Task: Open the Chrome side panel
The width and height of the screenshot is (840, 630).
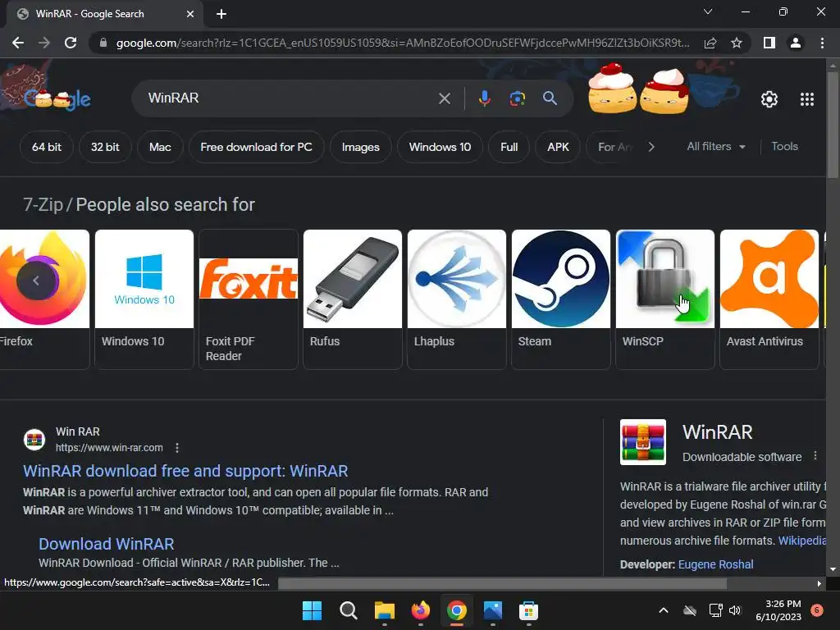Action: pyautogui.click(x=769, y=43)
